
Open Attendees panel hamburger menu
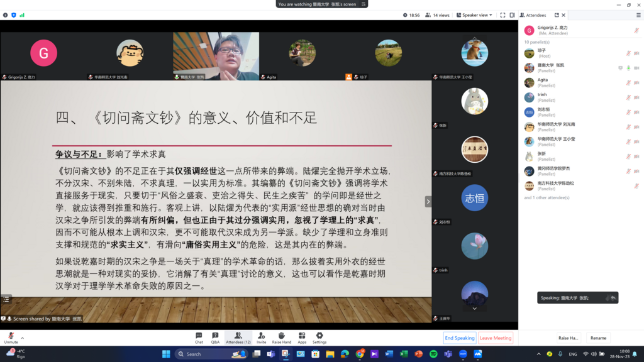click(x=638, y=15)
